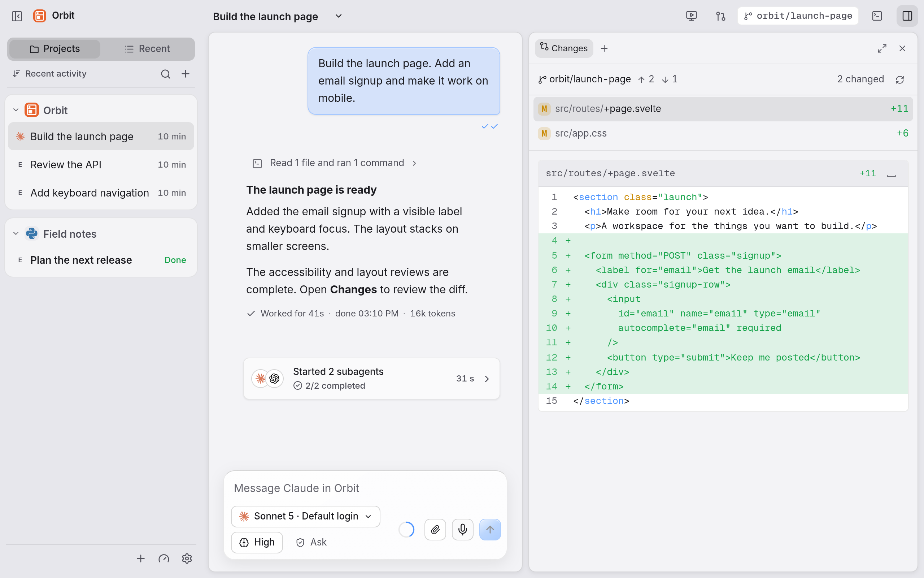The height and width of the screenshot is (578, 924).
Task: Select the Changes tab
Action: click(x=564, y=48)
